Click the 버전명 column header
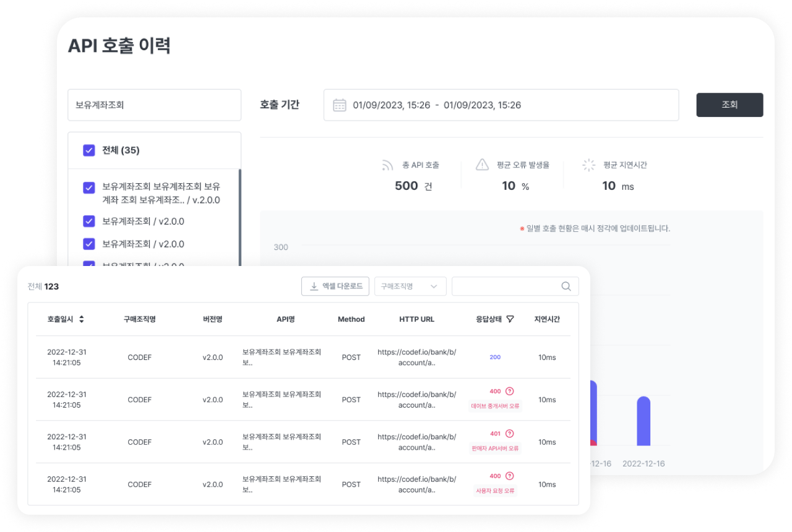This screenshot has height=532, width=792. (212, 319)
